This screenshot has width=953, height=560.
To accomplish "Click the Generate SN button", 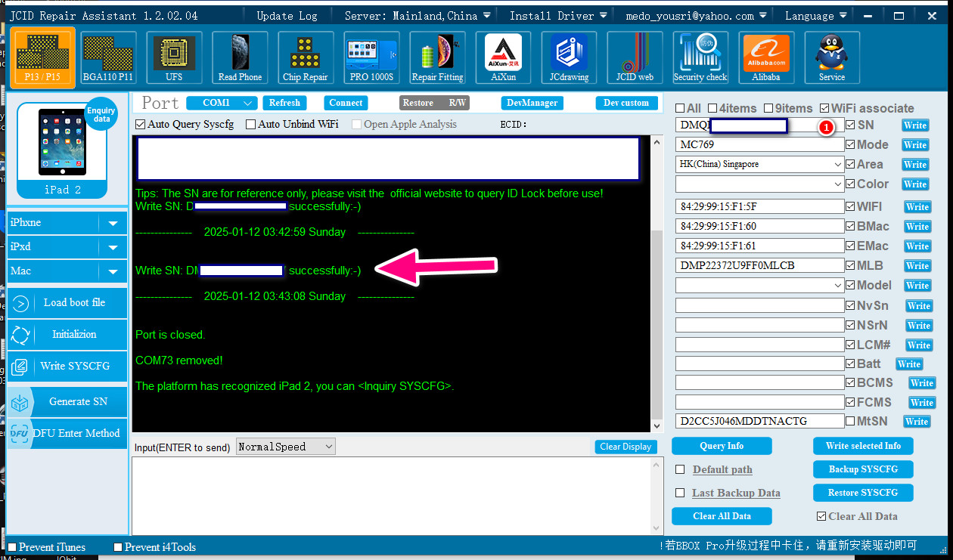I will tap(67, 401).
